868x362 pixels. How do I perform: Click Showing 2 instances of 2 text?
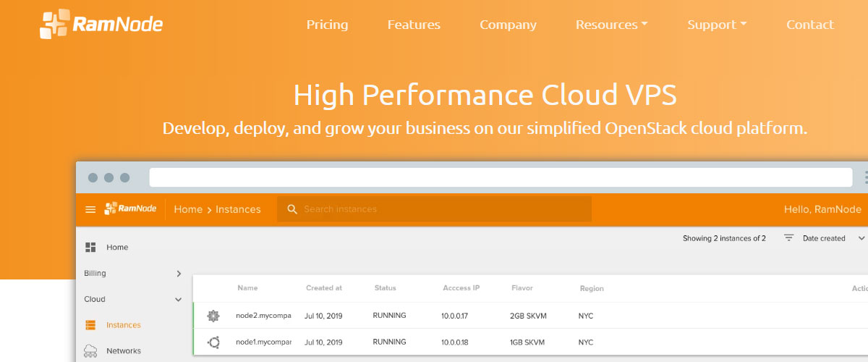[x=724, y=238]
